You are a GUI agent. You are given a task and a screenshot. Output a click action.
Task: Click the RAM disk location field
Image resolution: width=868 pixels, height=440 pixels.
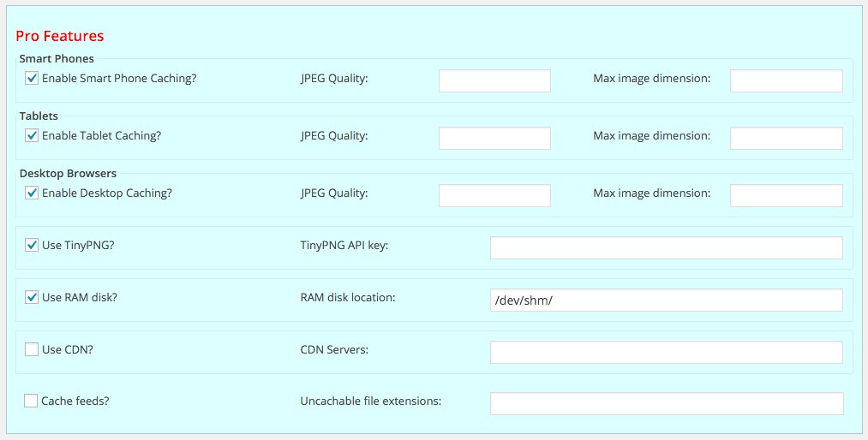click(x=667, y=300)
